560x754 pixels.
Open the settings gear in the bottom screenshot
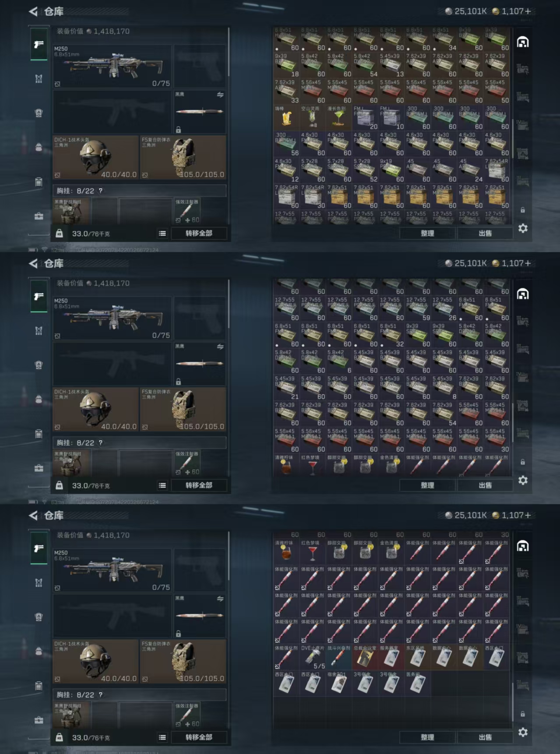pyautogui.click(x=523, y=732)
